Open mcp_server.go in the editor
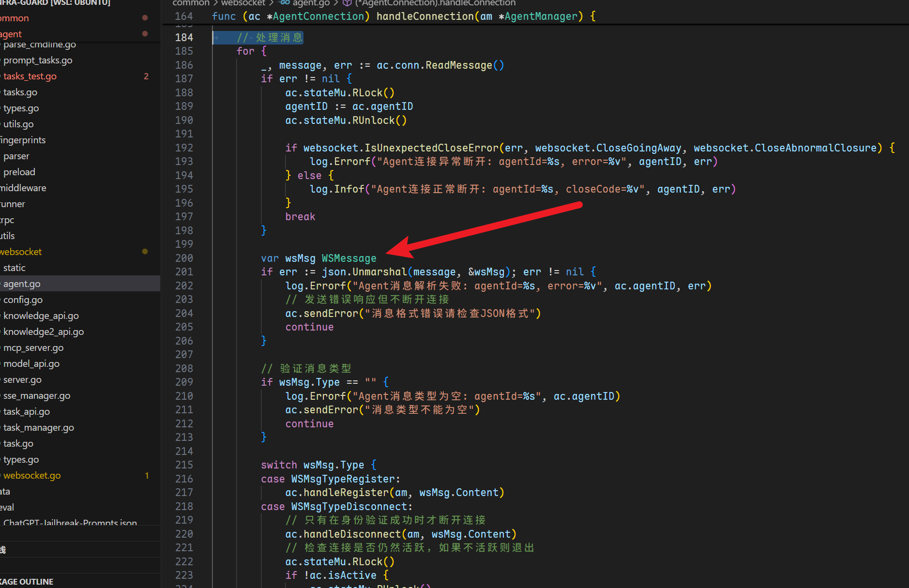Screen dimensions: 909x588 click(x=33, y=347)
